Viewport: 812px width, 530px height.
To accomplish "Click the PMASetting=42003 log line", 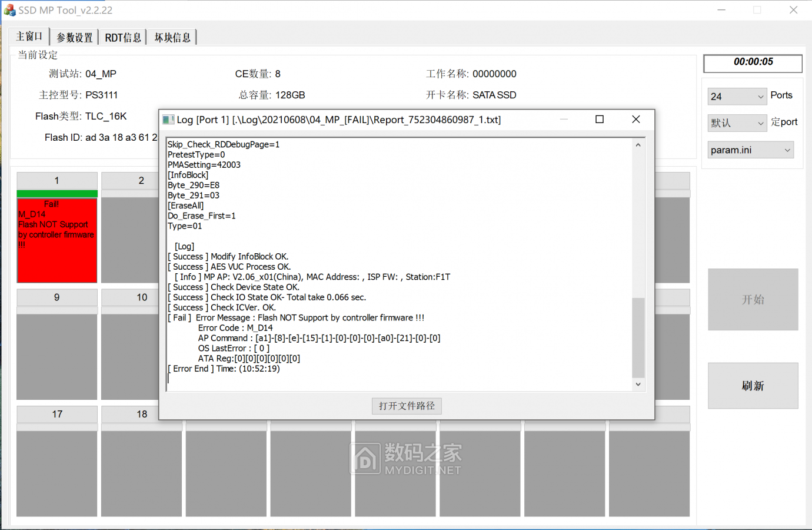I will click(204, 165).
